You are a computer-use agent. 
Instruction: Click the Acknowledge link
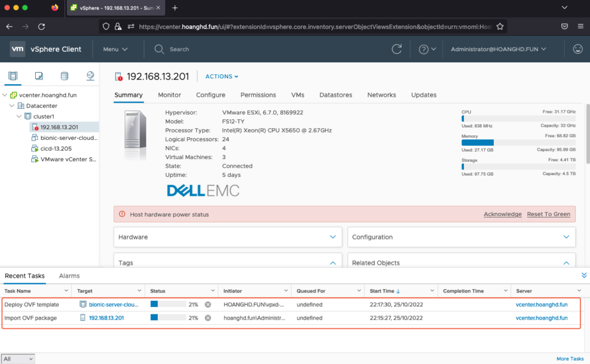pos(502,214)
